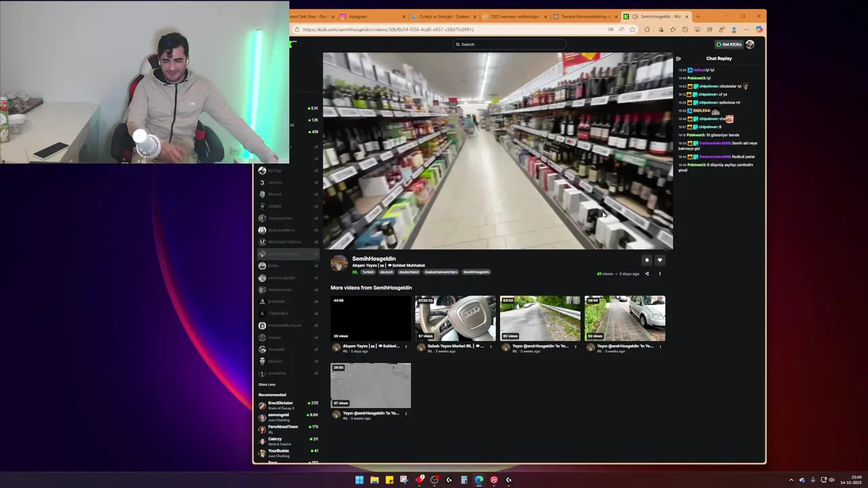Click the heart follow icon under video
Viewport: 868px width, 488px height.
point(660,260)
